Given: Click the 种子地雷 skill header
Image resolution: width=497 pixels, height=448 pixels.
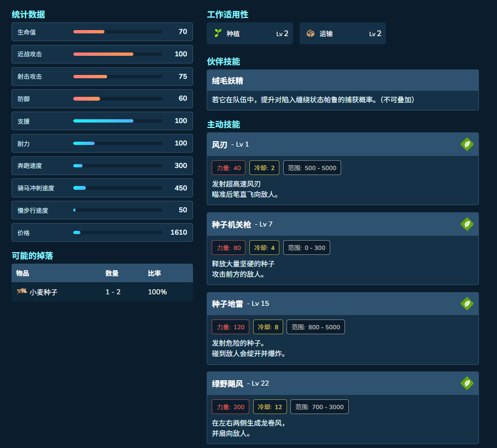Looking at the screenshot, I should click(x=343, y=304).
